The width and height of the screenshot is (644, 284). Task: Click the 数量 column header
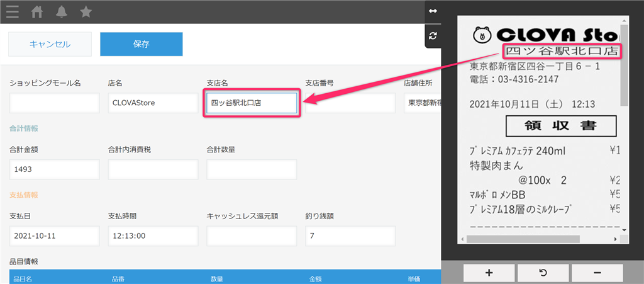(x=217, y=279)
